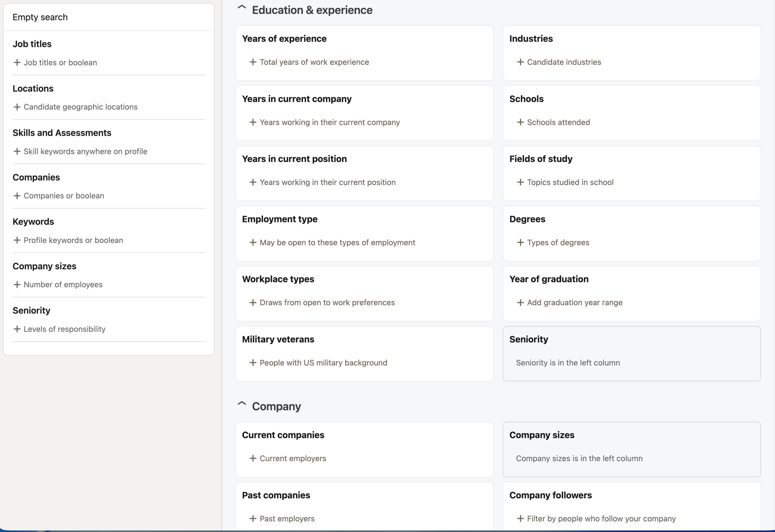Viewport: 775px width, 532px height.
Task: Click plus icon beside Schools attended
Action: pos(520,122)
